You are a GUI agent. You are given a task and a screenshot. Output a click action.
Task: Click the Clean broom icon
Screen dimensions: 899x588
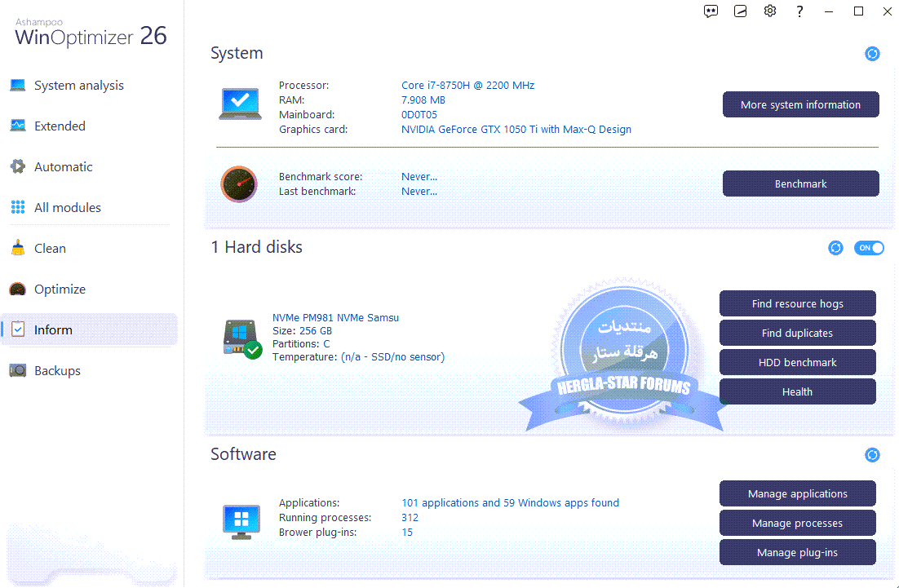coord(18,248)
